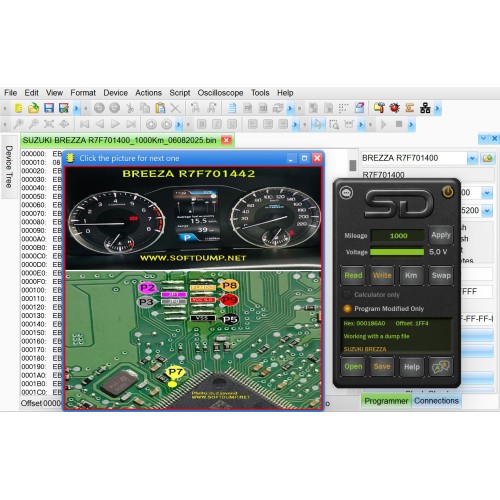Click the Mileage input field showing 1000

(398, 236)
